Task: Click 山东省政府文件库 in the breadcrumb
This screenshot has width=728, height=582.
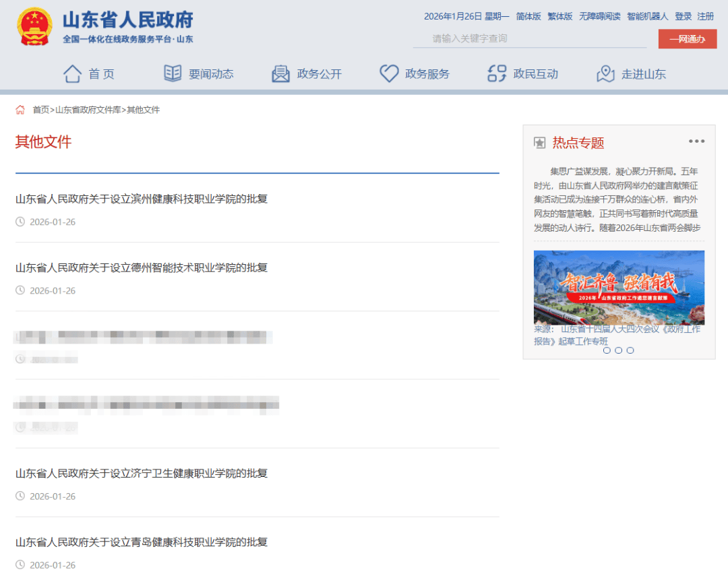Action: click(x=90, y=110)
